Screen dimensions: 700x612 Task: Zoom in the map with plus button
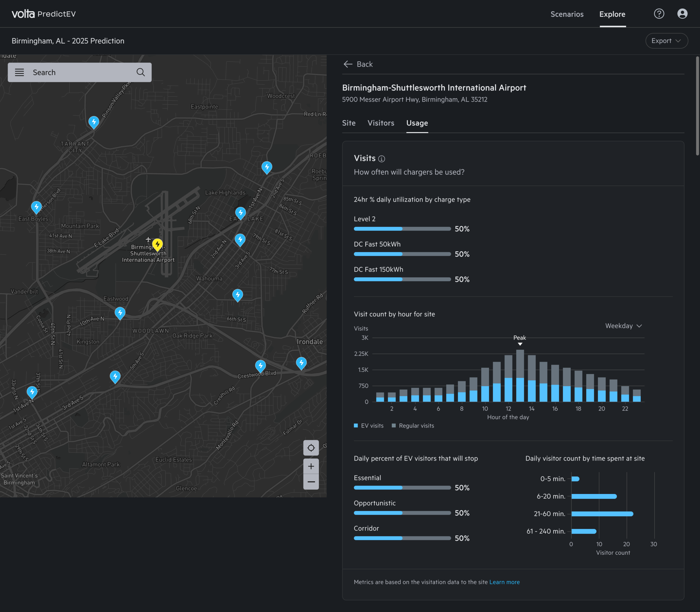311,466
